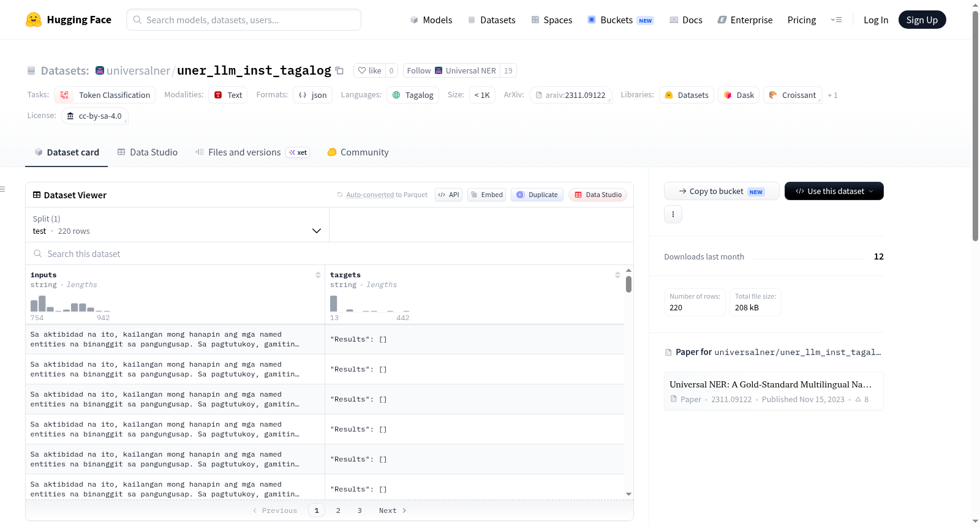The height and width of the screenshot is (527, 980).
Task: Copy dataset name with the copy icon
Action: coord(339,70)
